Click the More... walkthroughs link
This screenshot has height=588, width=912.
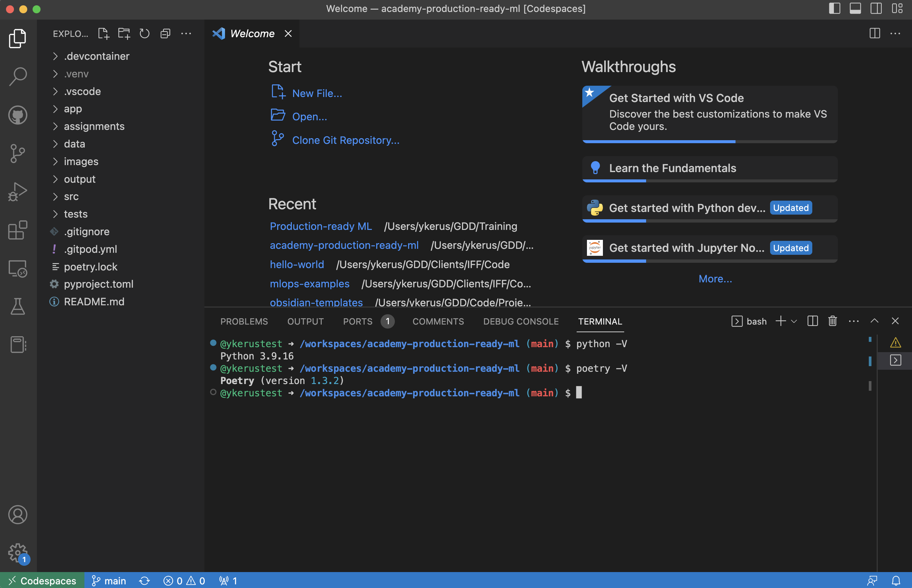[715, 279]
